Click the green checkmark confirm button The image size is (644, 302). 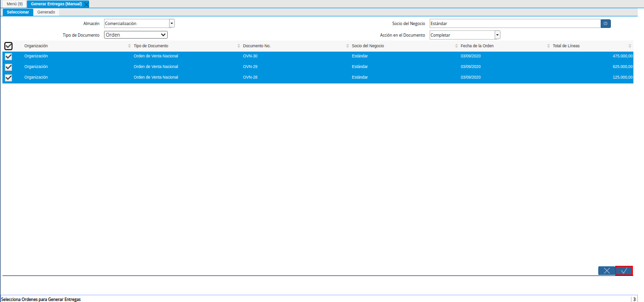click(x=624, y=271)
